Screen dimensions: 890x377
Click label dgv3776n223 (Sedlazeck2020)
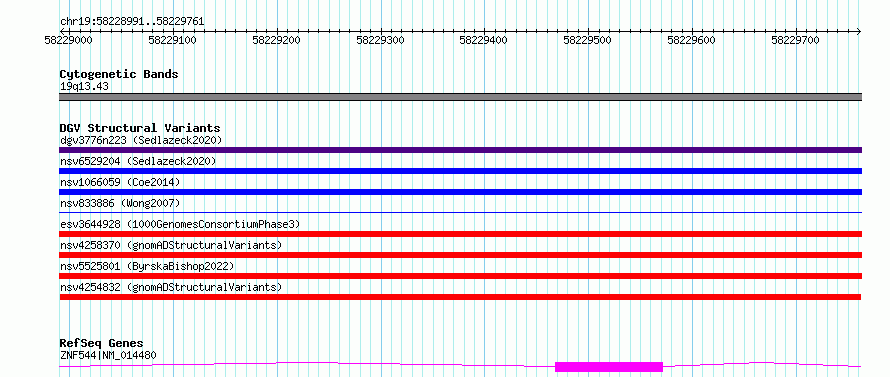[x=141, y=140]
